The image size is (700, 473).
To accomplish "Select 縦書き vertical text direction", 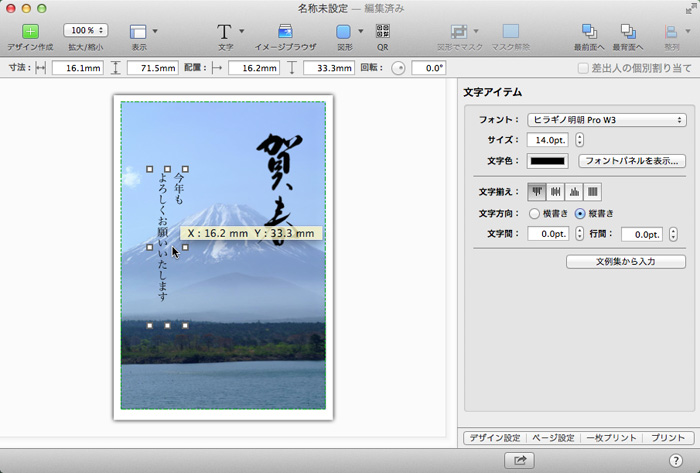I will coord(580,213).
